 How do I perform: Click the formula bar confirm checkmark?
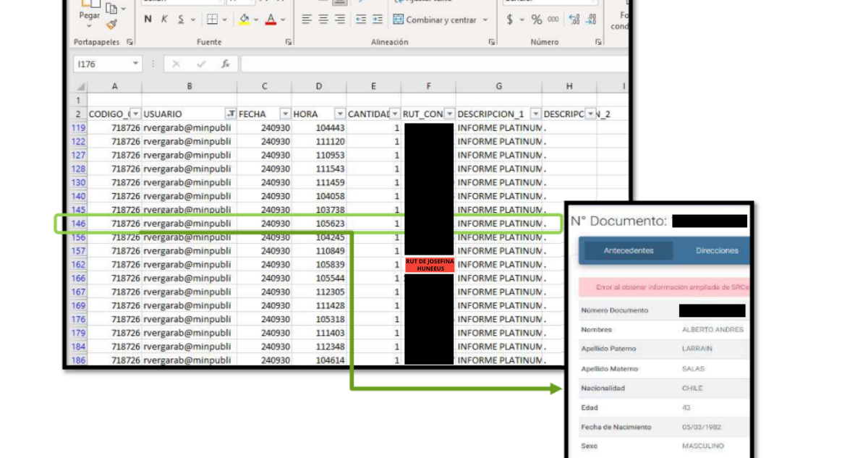[201, 64]
